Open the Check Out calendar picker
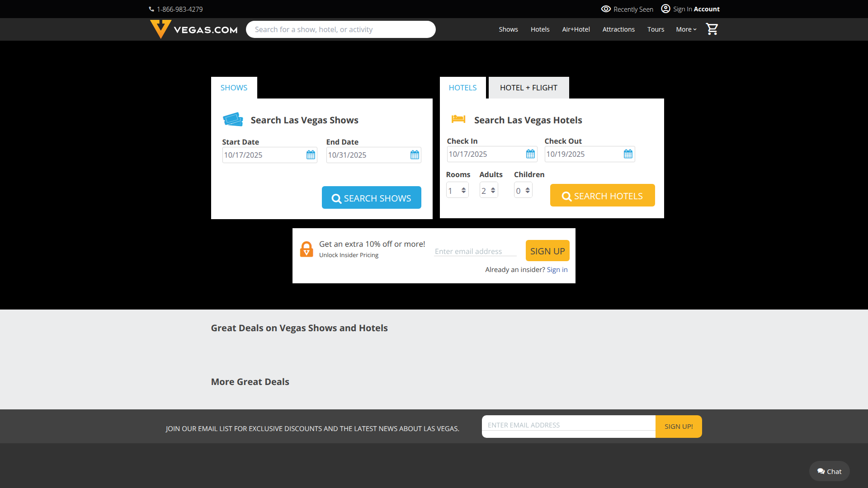The height and width of the screenshot is (488, 868). 628,154
